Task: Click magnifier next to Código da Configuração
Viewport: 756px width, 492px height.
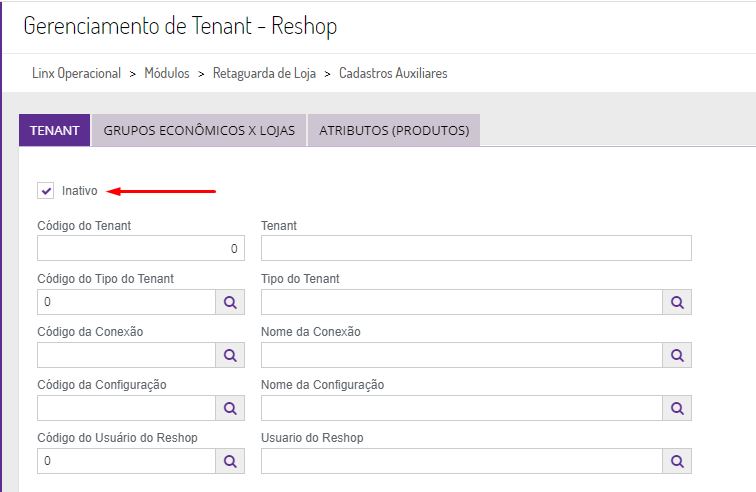Action: click(229, 408)
